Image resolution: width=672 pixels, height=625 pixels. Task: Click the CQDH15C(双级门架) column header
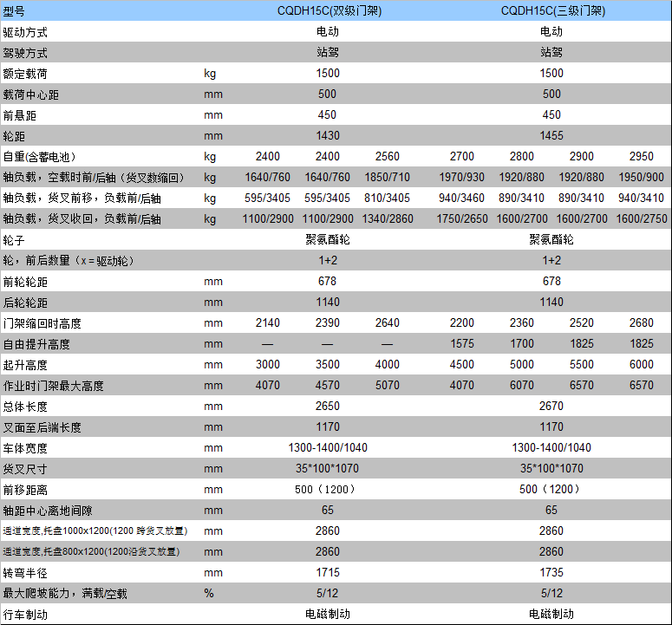(x=327, y=11)
